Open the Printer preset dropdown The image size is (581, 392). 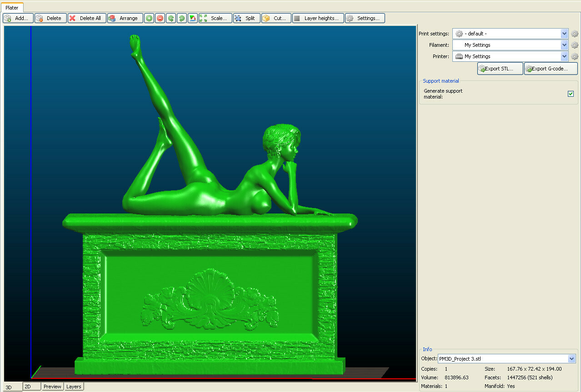564,56
